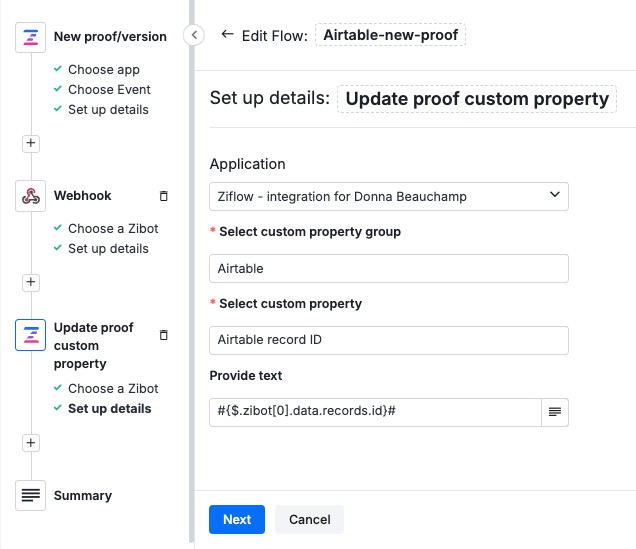Open the New proof/version step
636x549 pixels.
click(x=110, y=37)
